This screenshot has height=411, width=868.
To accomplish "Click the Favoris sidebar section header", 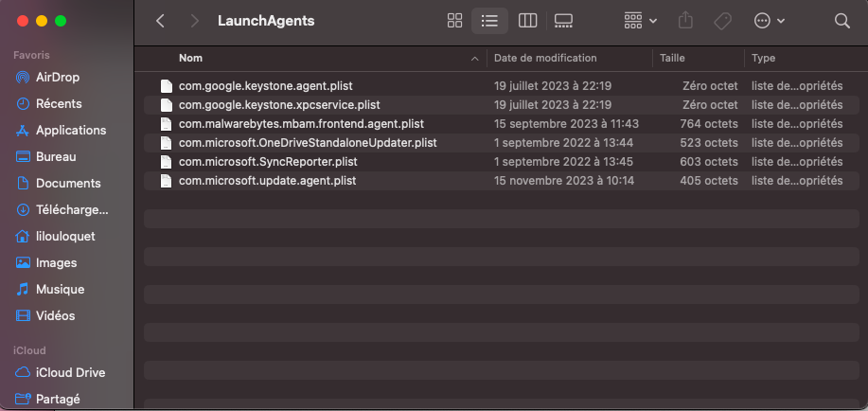I will [31, 55].
